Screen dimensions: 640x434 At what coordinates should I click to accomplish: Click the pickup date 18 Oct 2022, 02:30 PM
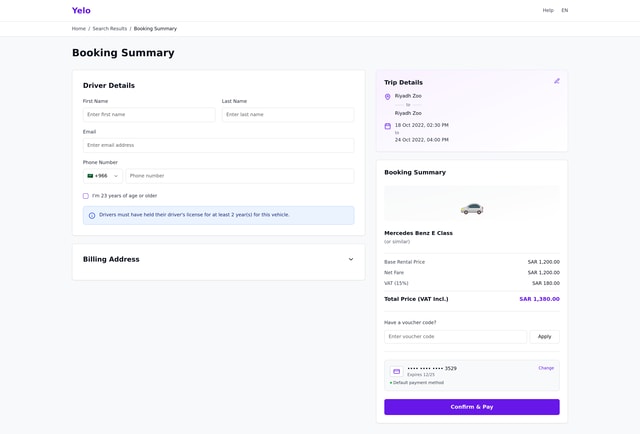(x=422, y=125)
